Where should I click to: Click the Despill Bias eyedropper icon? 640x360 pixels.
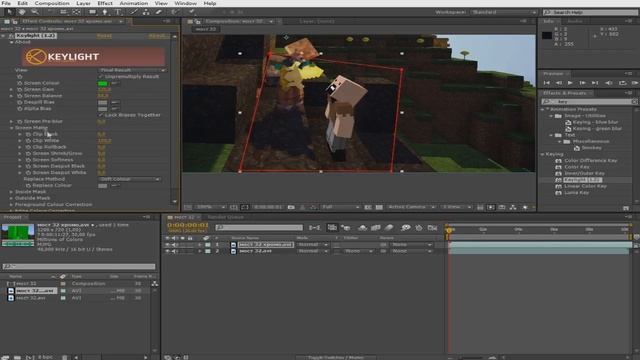point(115,102)
